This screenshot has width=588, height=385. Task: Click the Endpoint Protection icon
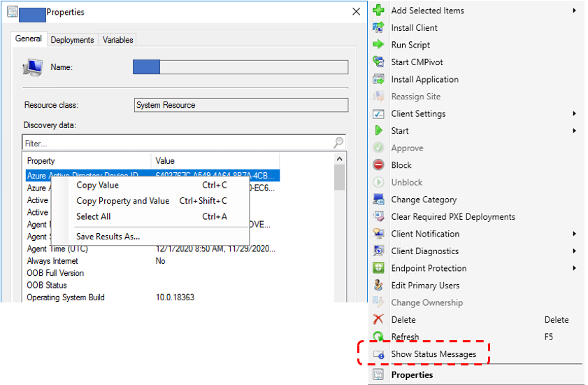click(378, 268)
